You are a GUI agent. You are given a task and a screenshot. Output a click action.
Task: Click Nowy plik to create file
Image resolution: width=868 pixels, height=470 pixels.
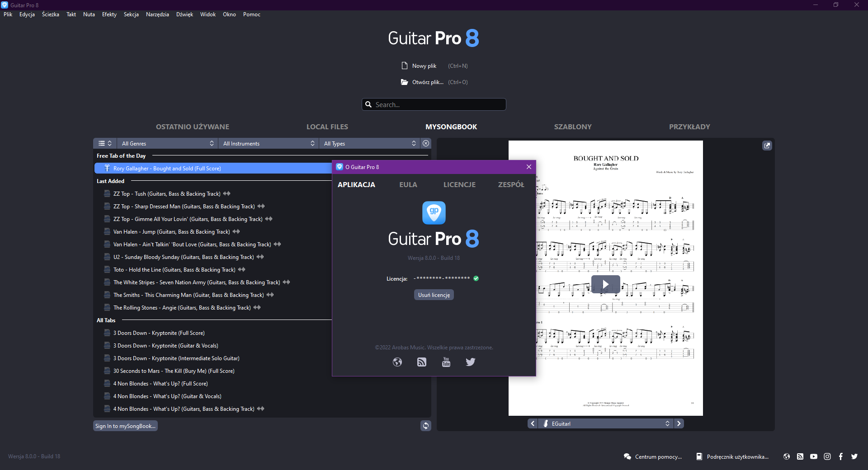(x=424, y=66)
